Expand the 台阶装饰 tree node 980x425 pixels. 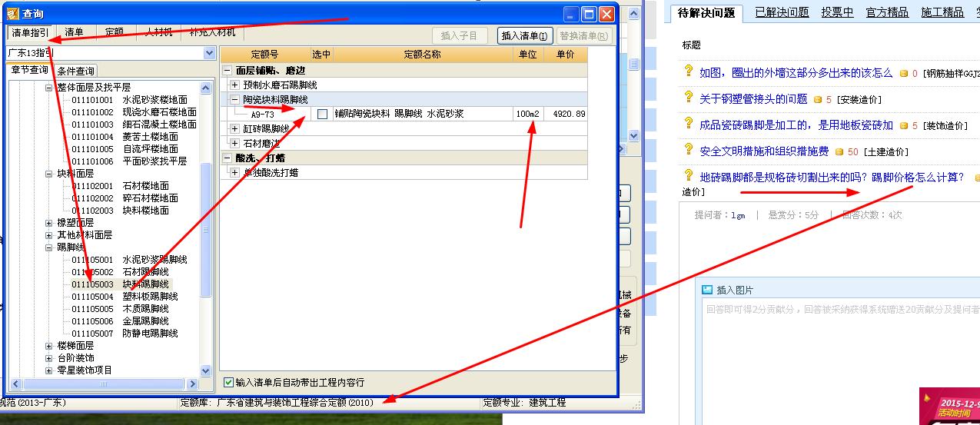49,358
